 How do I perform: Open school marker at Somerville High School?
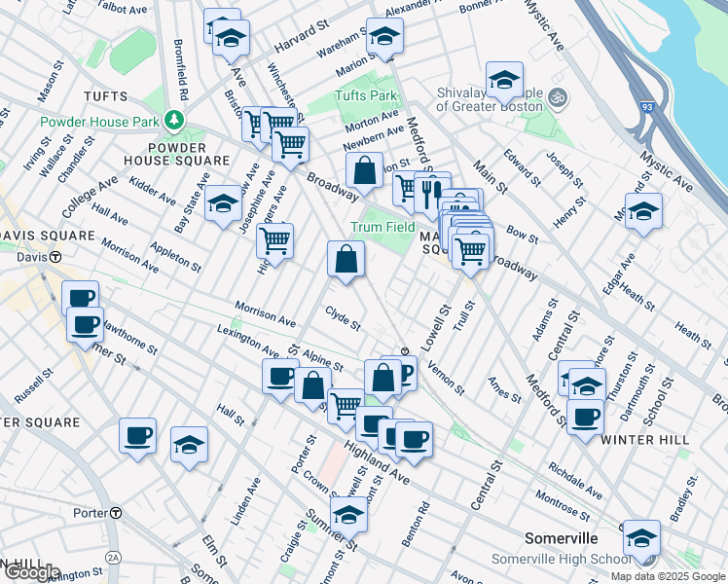click(641, 539)
